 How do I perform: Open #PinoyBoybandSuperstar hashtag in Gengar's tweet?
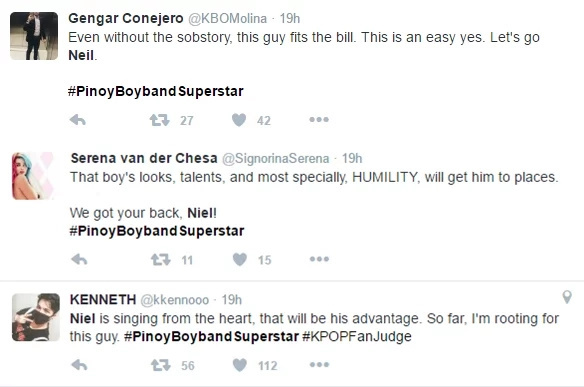click(x=156, y=91)
